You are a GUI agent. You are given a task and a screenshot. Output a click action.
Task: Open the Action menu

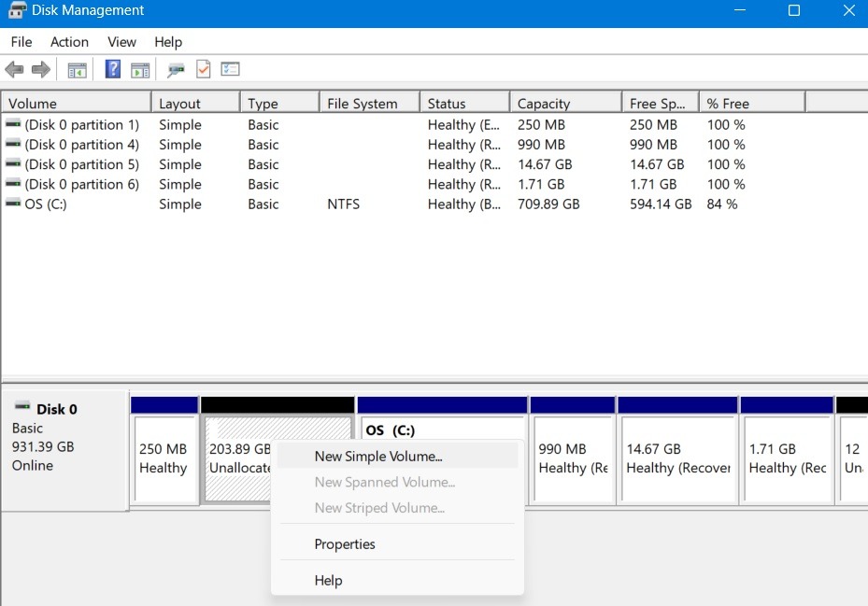(x=69, y=42)
